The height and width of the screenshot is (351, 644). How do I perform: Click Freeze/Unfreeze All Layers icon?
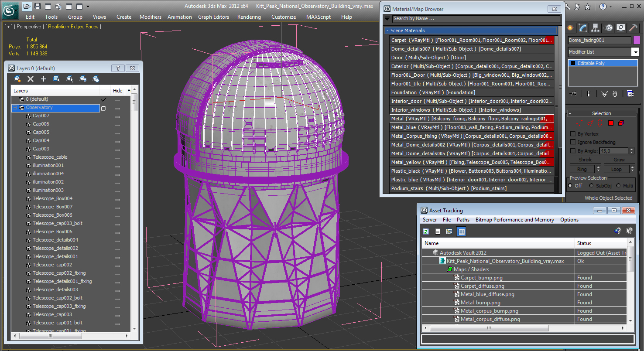(96, 79)
